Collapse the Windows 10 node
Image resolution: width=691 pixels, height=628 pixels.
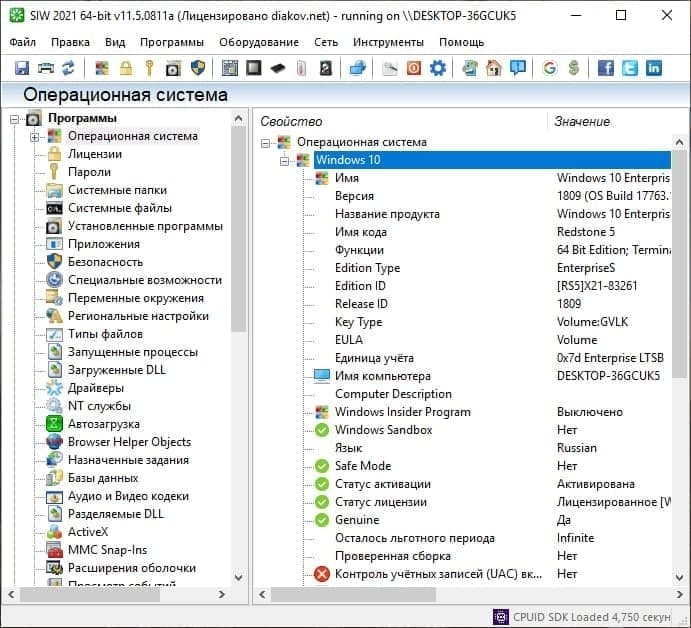(284, 160)
